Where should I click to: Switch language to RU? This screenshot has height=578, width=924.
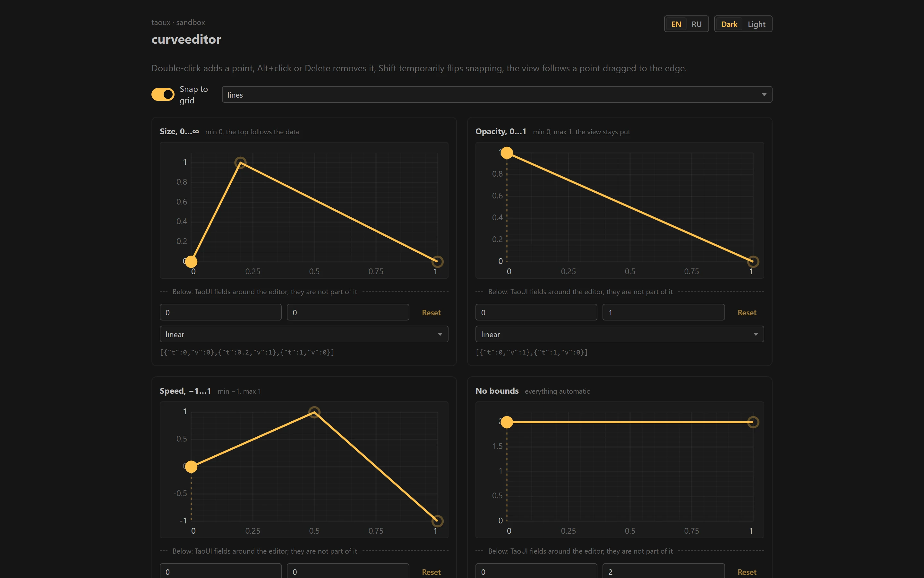(697, 24)
